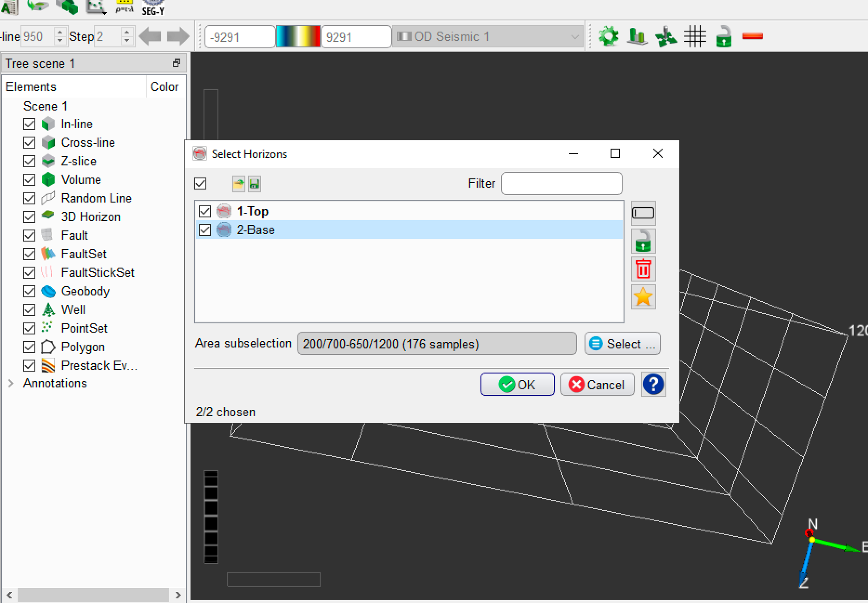Click the Select area subselection button
This screenshot has height=603, width=868.
point(622,344)
